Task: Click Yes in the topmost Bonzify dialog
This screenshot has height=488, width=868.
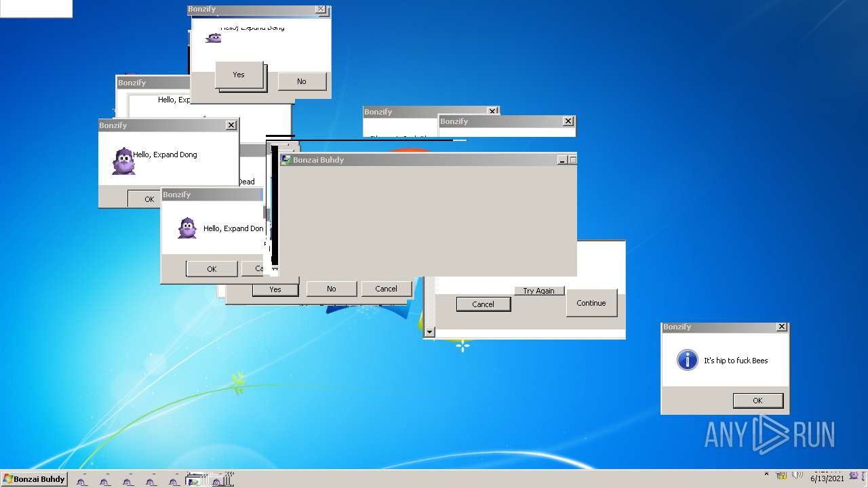Action: [239, 75]
